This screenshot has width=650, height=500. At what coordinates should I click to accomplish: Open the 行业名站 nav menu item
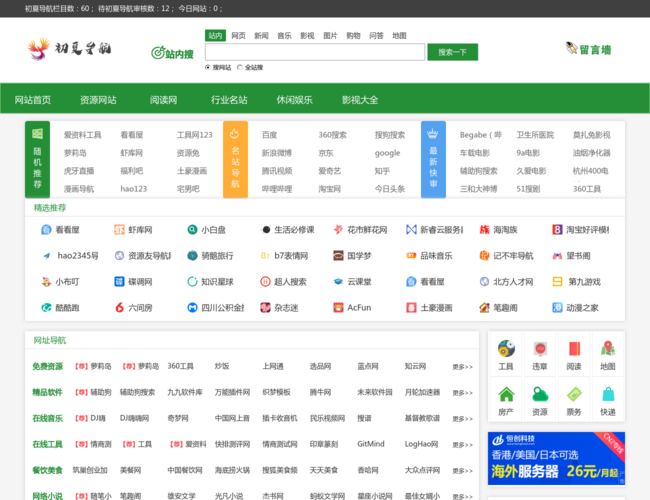tap(229, 100)
